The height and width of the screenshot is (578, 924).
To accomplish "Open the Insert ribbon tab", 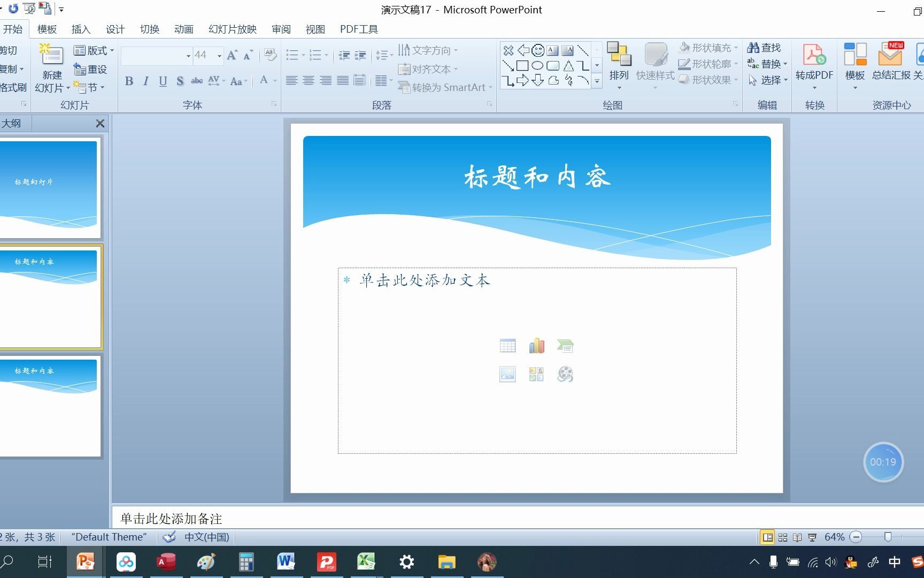I will 81,29.
